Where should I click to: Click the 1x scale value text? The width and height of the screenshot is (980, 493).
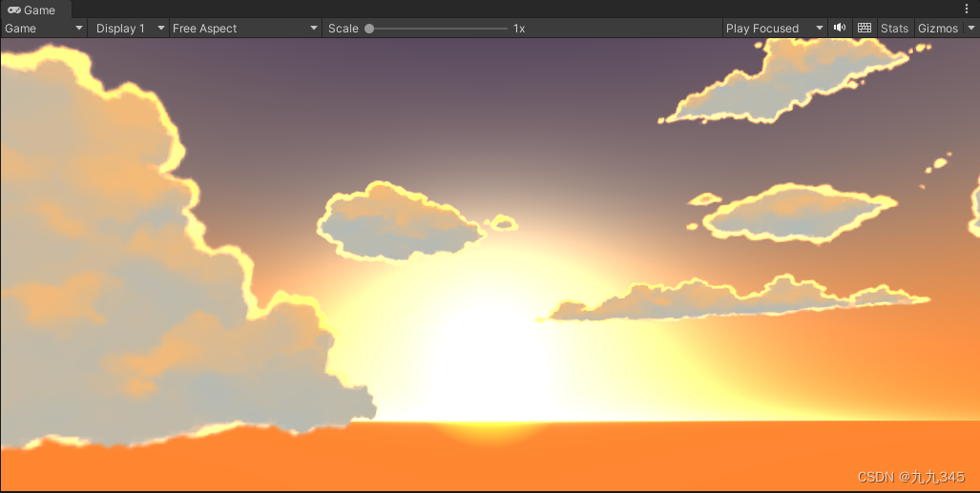pyautogui.click(x=519, y=28)
